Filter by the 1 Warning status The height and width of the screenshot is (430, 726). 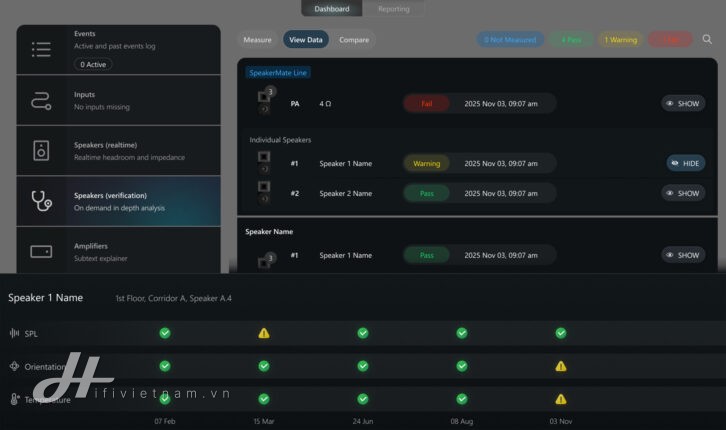(620, 40)
